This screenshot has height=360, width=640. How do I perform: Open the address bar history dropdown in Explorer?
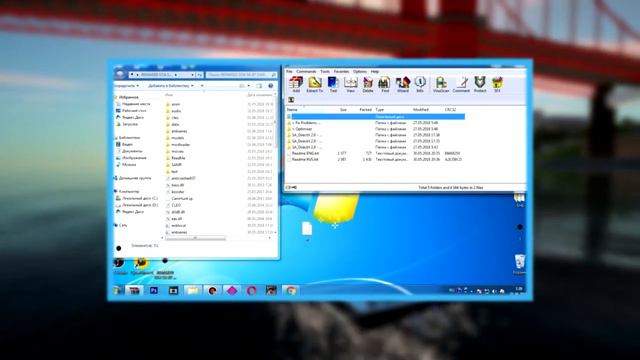coord(192,75)
